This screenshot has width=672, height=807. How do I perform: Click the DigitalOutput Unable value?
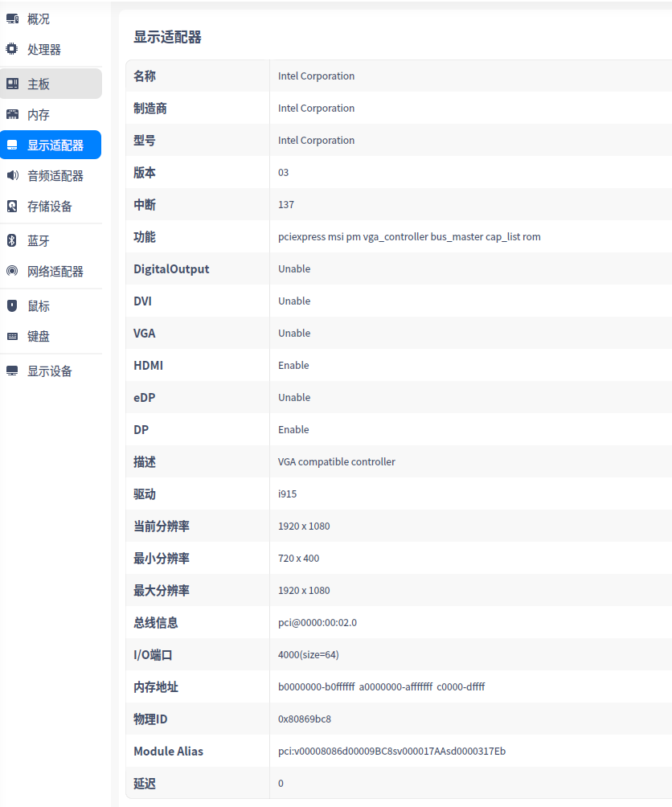point(294,268)
